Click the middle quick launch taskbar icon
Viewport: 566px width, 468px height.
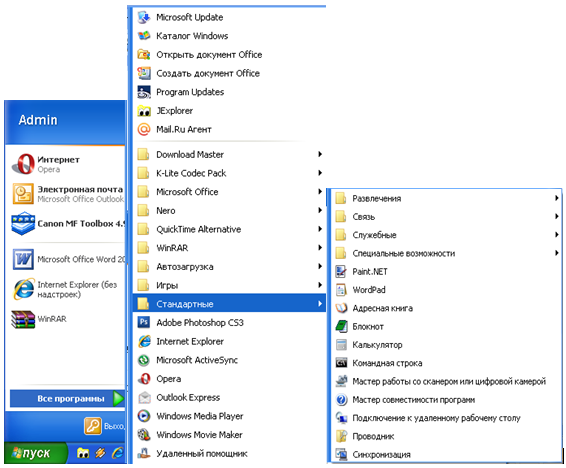click(x=100, y=453)
